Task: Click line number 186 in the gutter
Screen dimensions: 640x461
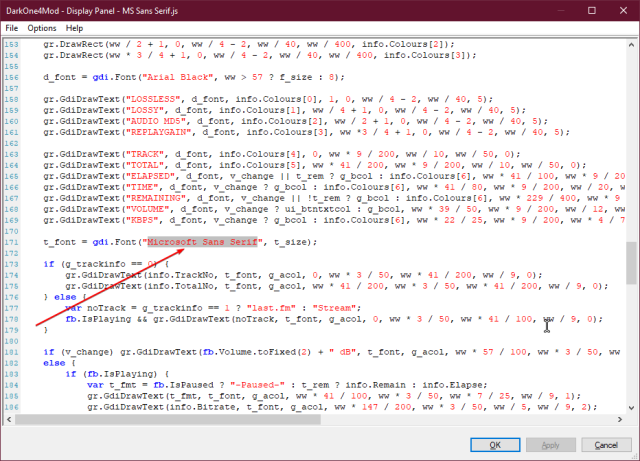Action: [11, 407]
